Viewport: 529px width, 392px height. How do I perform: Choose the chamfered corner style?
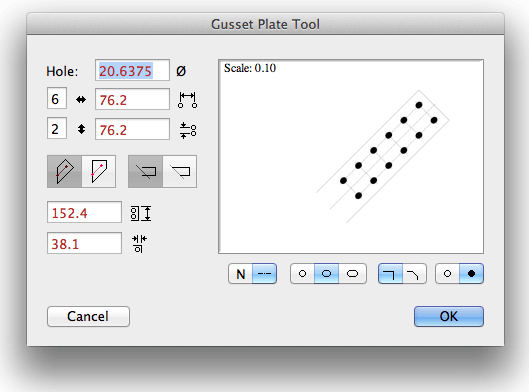[414, 274]
